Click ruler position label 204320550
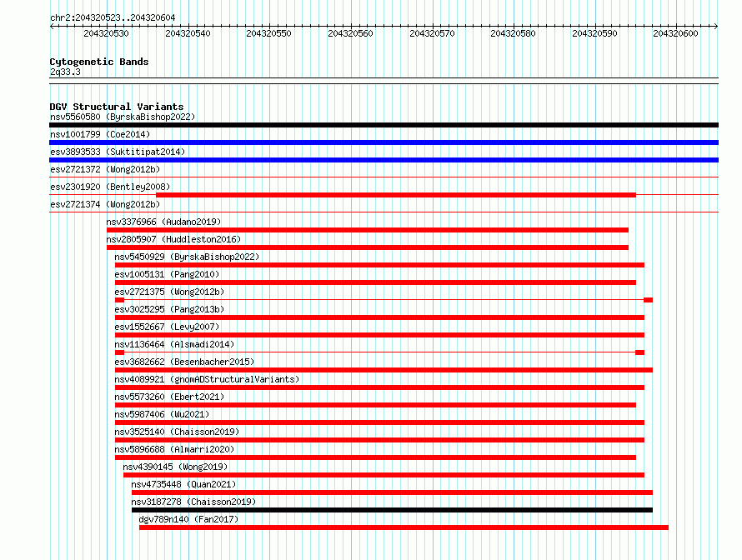742x560 pixels. tap(268, 33)
